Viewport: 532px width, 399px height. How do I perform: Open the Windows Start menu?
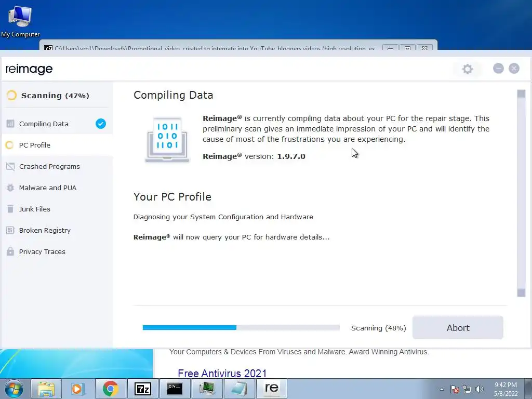coord(14,389)
